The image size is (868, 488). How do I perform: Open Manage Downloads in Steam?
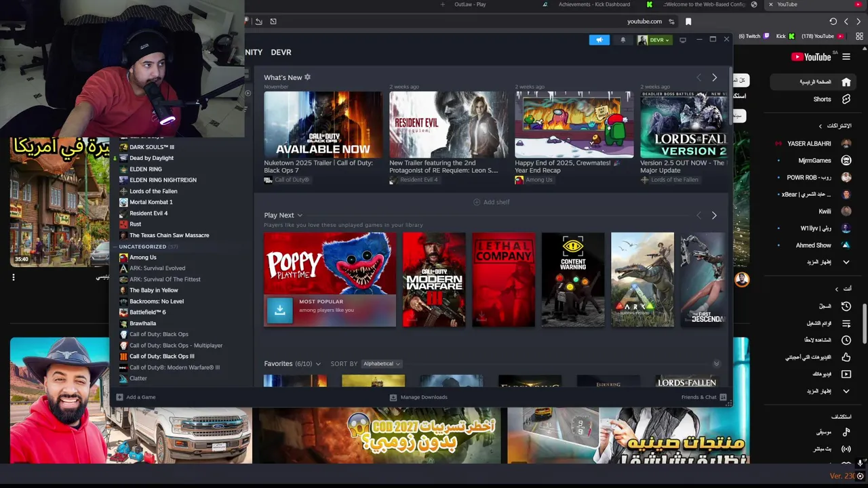point(418,397)
